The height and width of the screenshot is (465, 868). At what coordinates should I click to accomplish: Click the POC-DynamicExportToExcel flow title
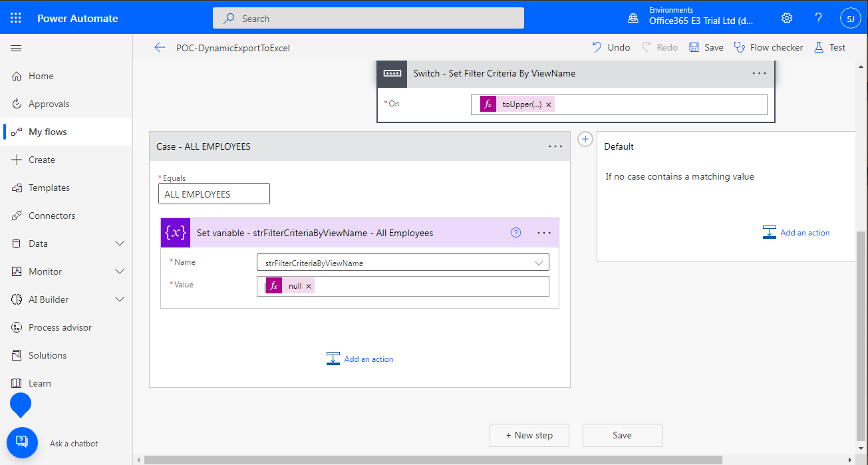(233, 48)
